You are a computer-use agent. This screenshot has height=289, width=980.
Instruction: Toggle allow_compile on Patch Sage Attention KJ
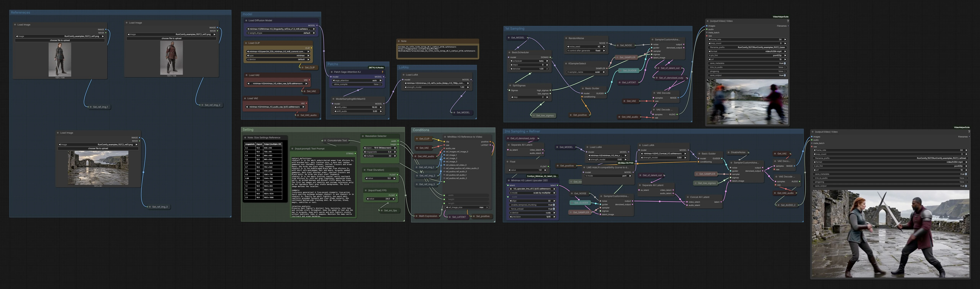pos(358,84)
